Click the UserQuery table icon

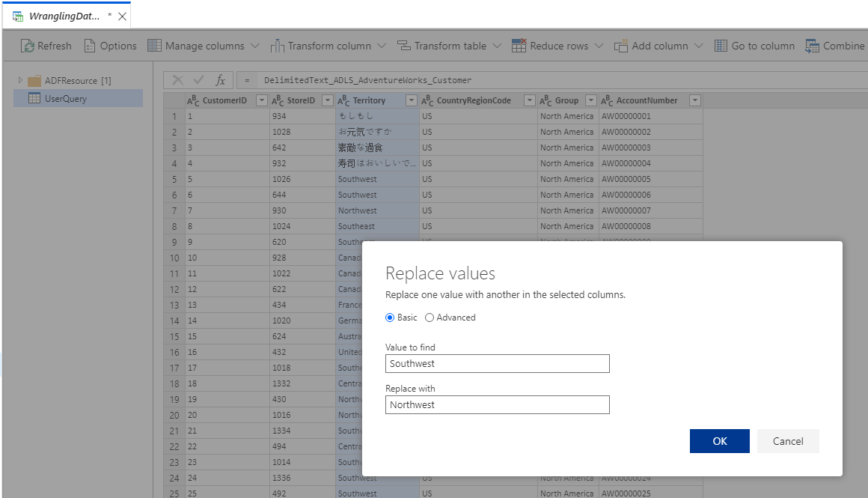click(34, 99)
